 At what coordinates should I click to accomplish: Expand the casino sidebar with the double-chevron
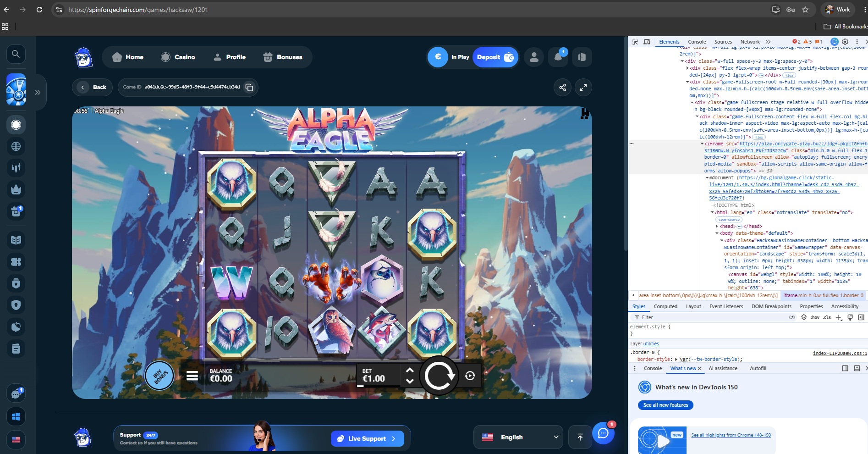pos(38,92)
